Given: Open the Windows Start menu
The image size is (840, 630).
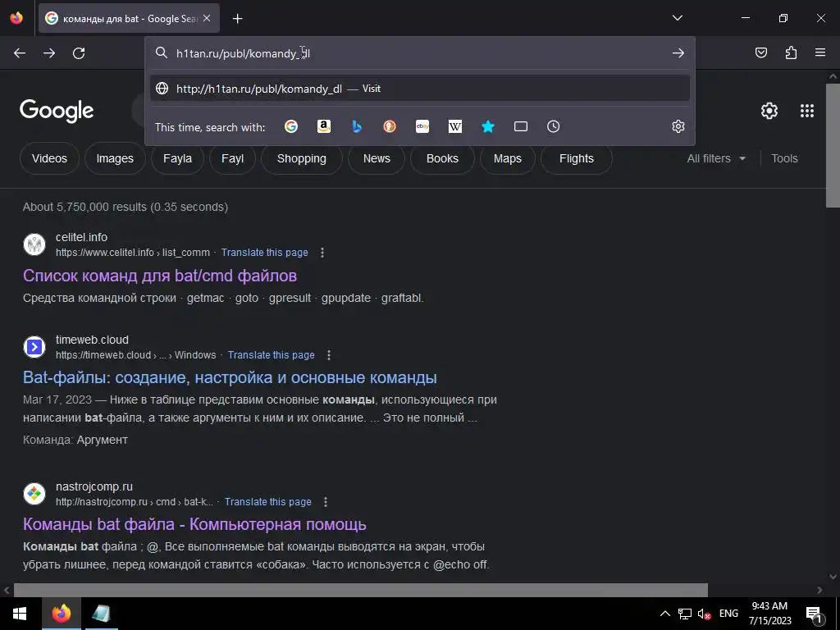Looking at the screenshot, I should pos(20,614).
